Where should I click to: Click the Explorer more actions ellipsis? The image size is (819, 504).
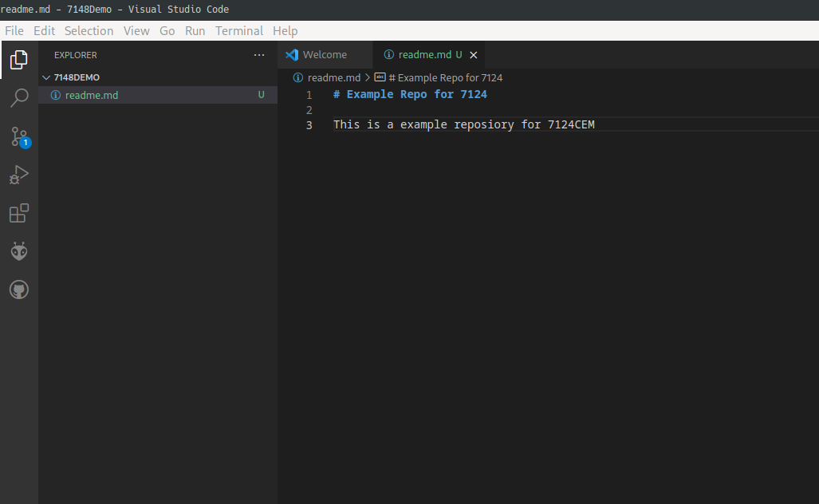(258, 56)
